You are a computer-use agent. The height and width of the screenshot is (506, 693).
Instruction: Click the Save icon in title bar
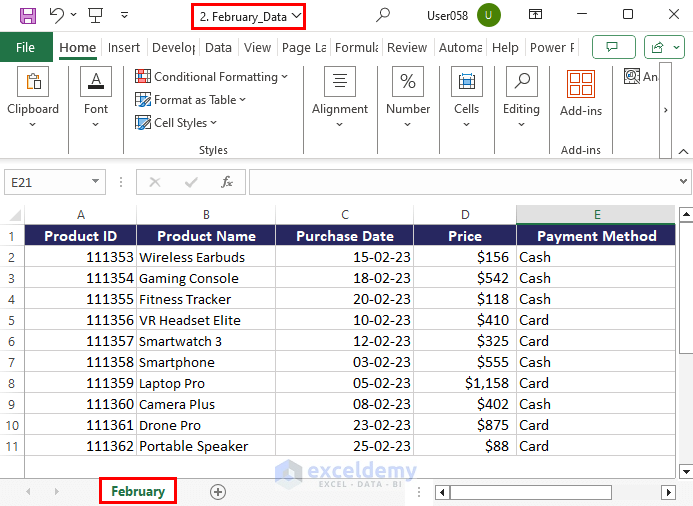[x=28, y=15]
